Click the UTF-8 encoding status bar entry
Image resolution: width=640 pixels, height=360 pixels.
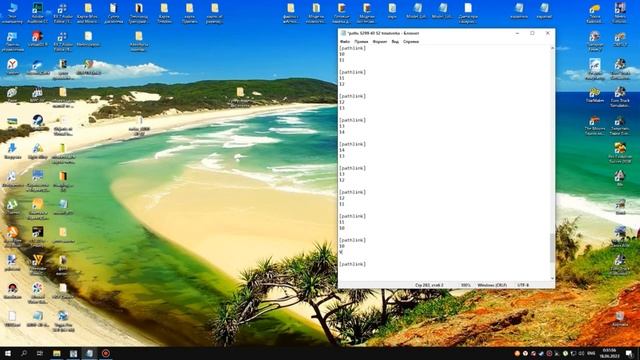523,285
